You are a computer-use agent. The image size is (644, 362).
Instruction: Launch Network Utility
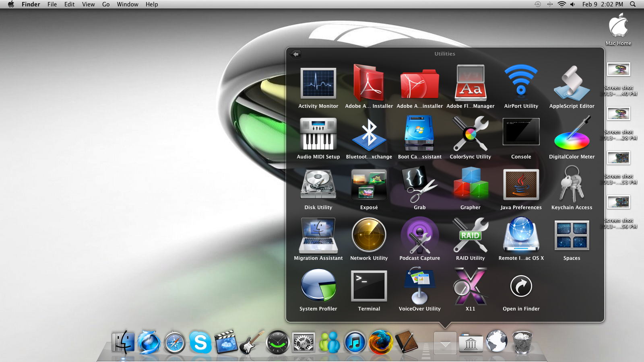[369, 235]
